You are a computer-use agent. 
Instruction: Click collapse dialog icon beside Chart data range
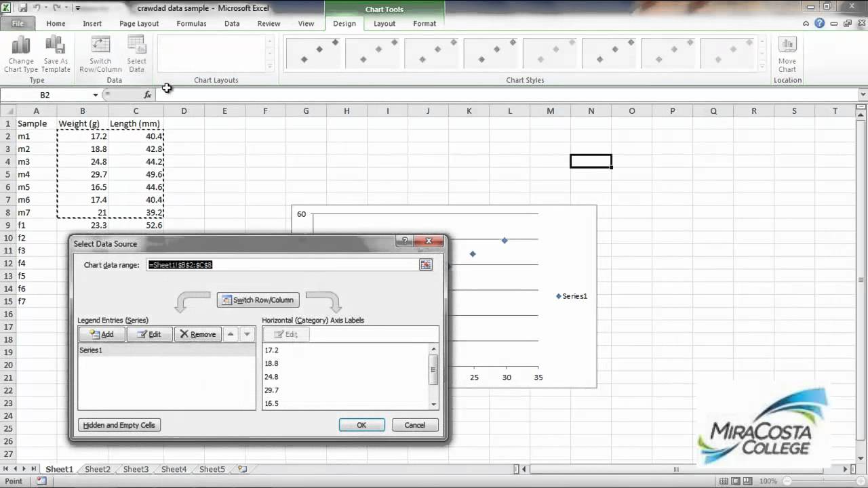click(425, 265)
